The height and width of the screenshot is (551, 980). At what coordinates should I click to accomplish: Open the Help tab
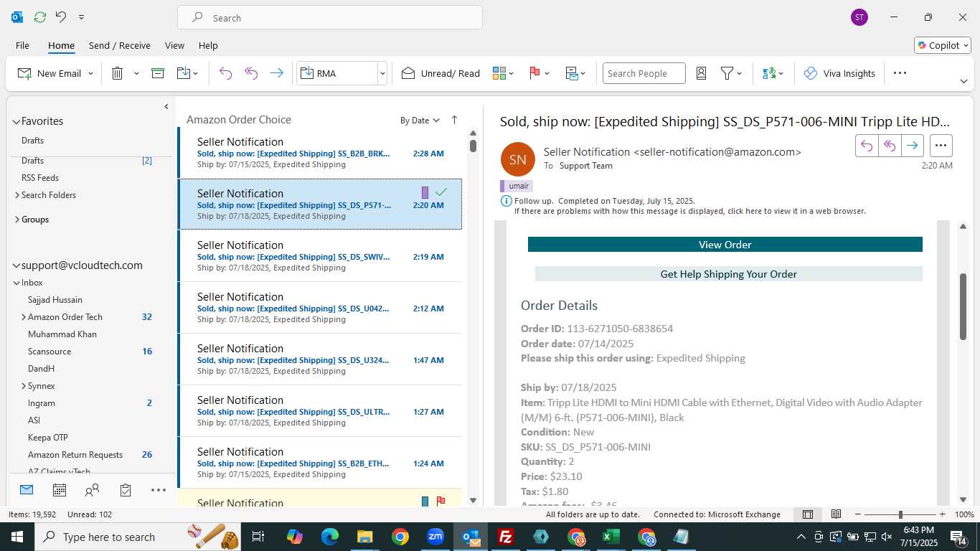pyautogui.click(x=208, y=45)
